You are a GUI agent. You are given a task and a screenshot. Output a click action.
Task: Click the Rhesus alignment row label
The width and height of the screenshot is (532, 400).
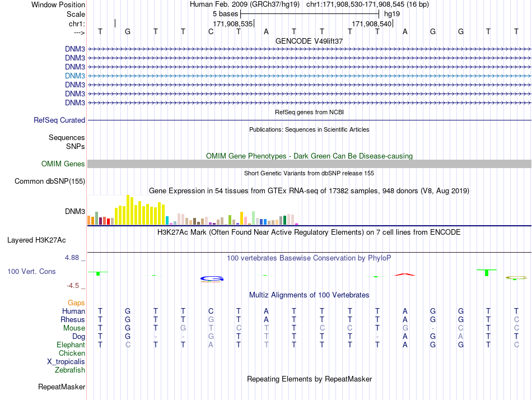pos(73,319)
